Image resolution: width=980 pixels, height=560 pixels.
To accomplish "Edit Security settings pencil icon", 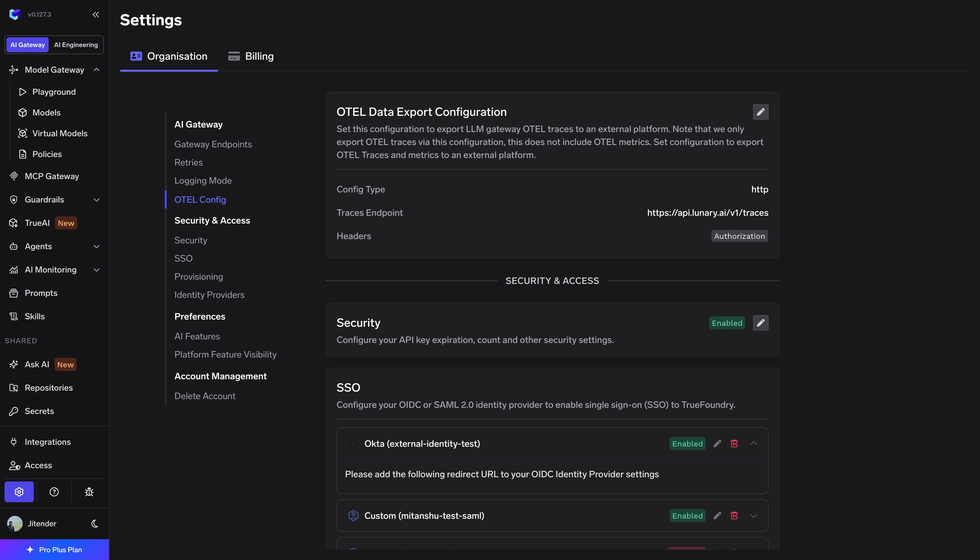I will coord(760,323).
